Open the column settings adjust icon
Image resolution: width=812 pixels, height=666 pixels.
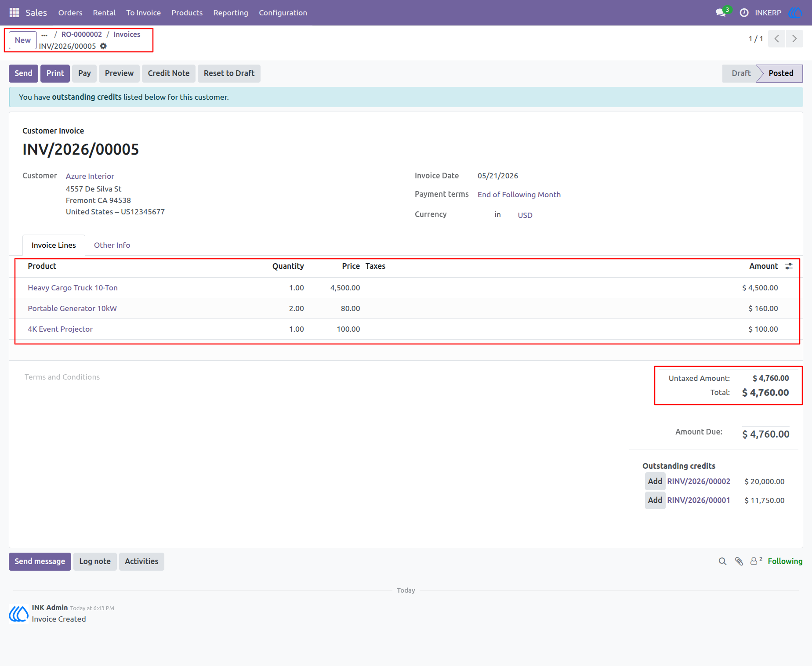(x=789, y=266)
